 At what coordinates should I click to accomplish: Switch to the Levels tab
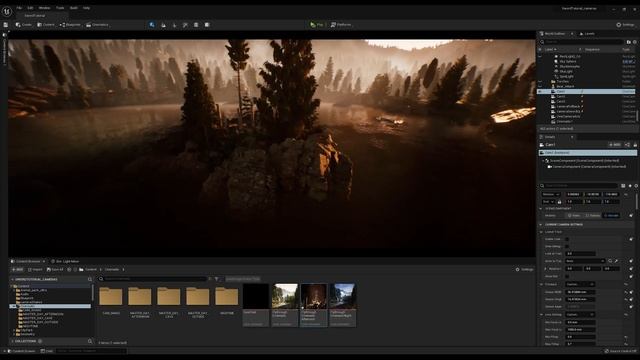tap(587, 34)
